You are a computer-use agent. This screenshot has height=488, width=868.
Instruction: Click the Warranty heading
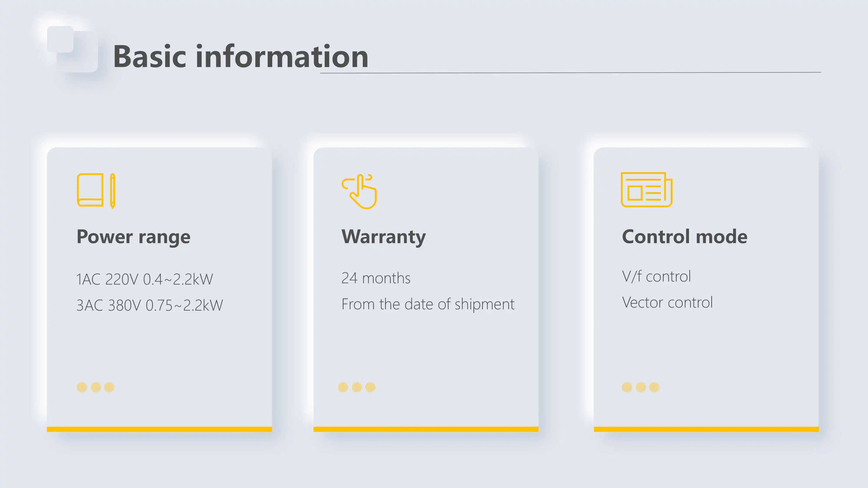click(383, 237)
